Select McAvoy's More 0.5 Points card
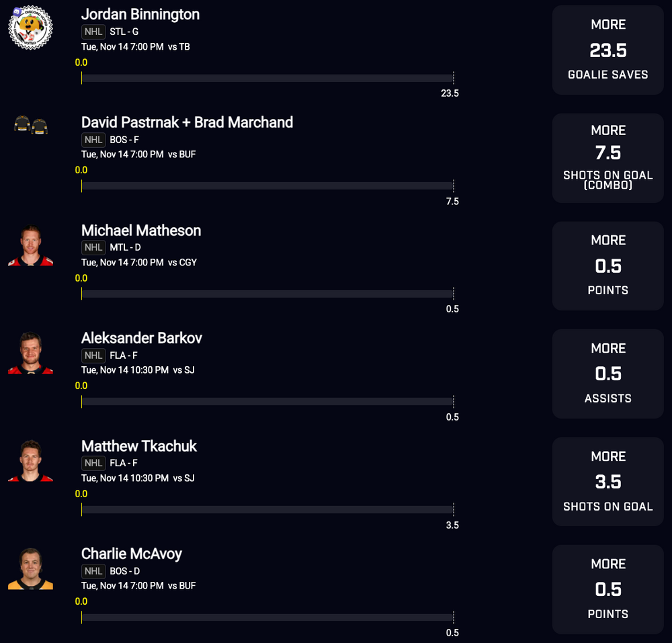The width and height of the screenshot is (672, 643). (607, 589)
